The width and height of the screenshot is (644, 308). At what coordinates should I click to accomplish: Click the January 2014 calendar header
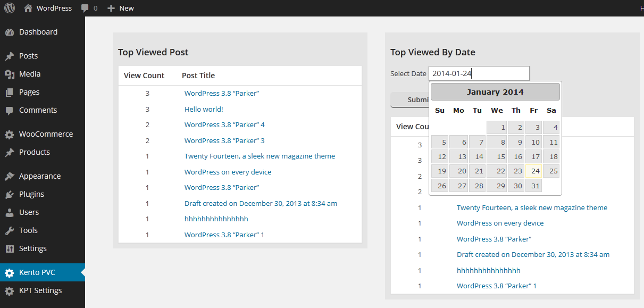pos(495,92)
